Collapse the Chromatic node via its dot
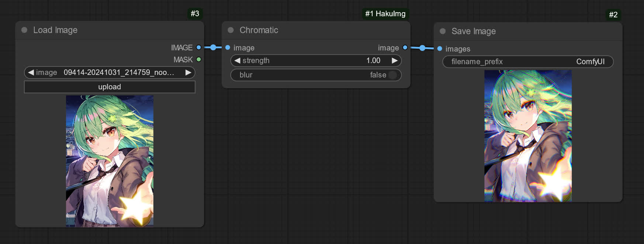 [x=231, y=30]
